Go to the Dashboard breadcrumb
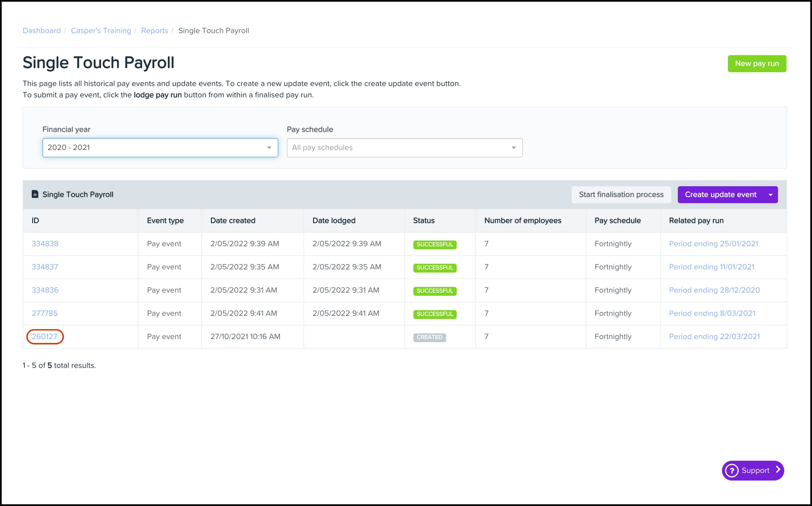Viewport: 812px width, 506px height. 42,31
